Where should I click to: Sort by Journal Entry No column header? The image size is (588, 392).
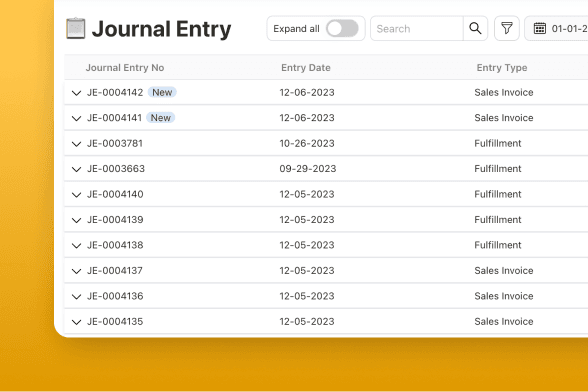point(125,68)
